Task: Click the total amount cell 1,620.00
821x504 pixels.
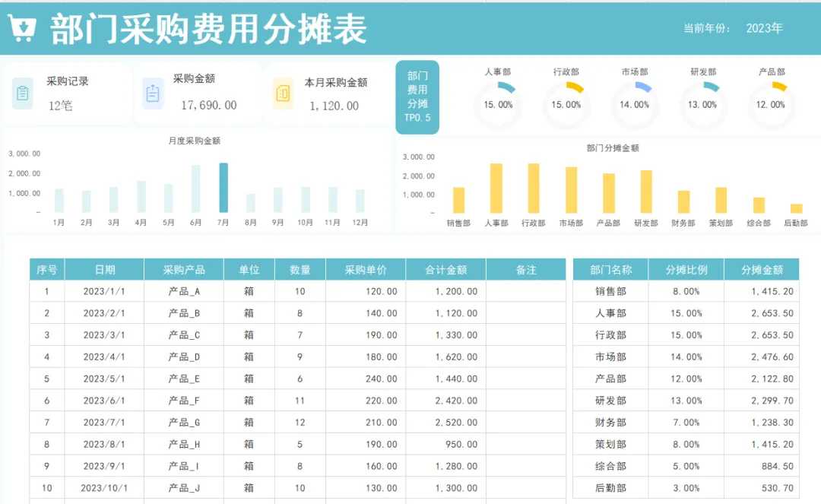Action: point(445,357)
